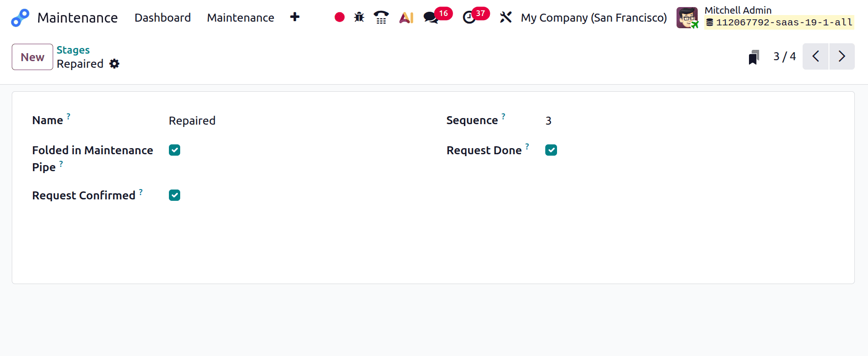Open the Maintenance menu item

point(240,17)
